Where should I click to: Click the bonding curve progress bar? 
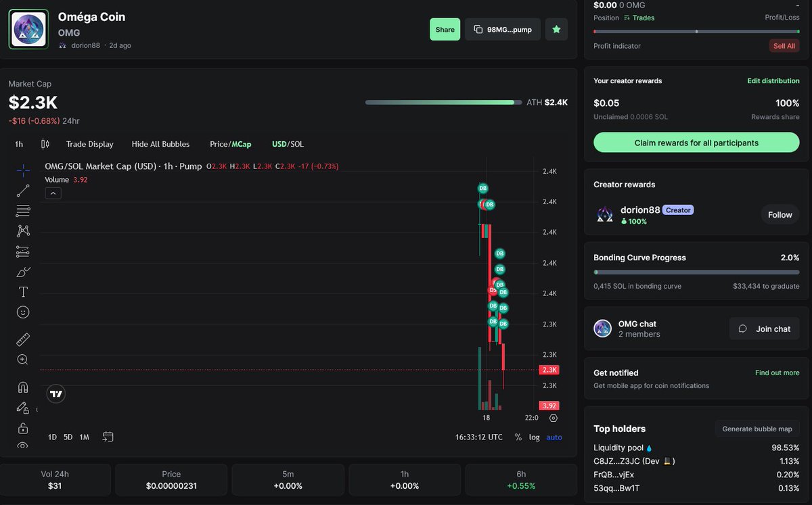coord(696,272)
